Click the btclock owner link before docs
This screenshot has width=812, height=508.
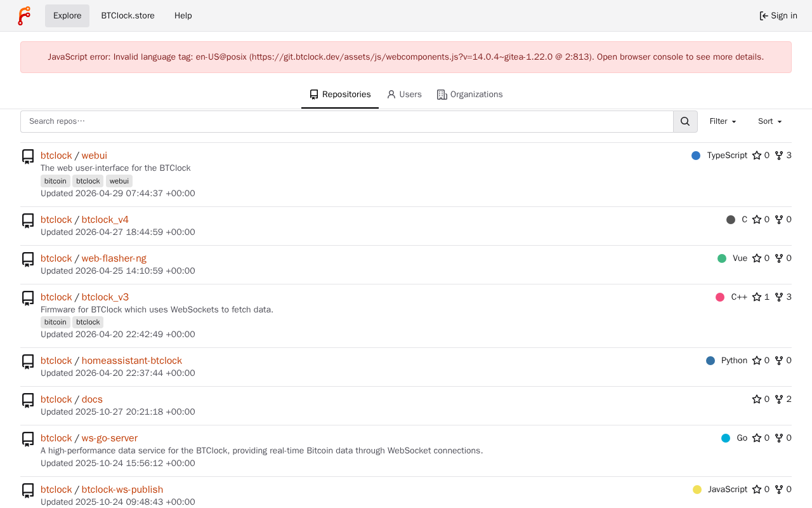[56, 399]
